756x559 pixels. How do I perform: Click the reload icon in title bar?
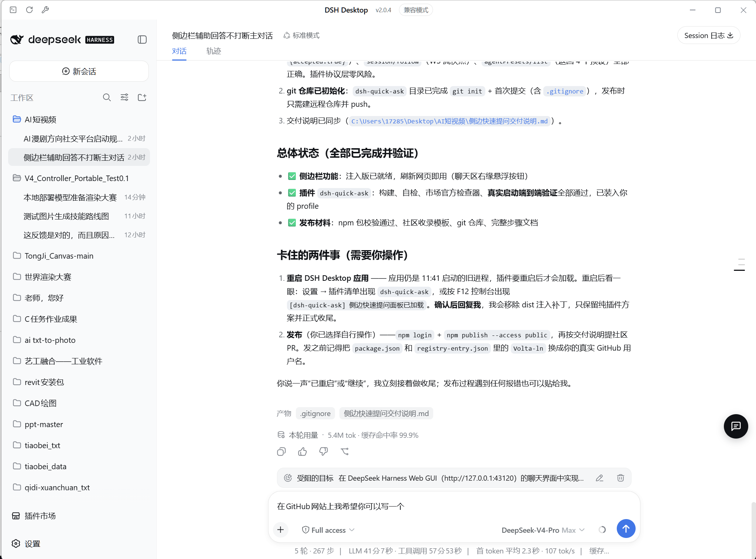pos(30,10)
